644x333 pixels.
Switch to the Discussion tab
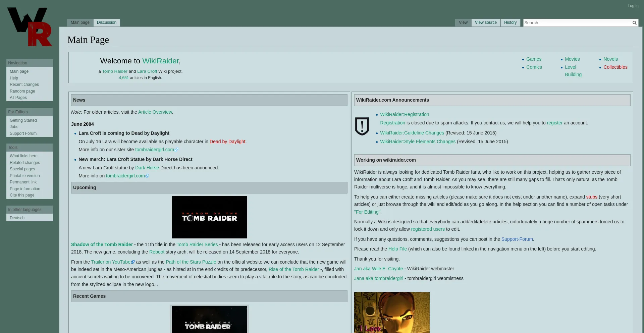tap(107, 22)
